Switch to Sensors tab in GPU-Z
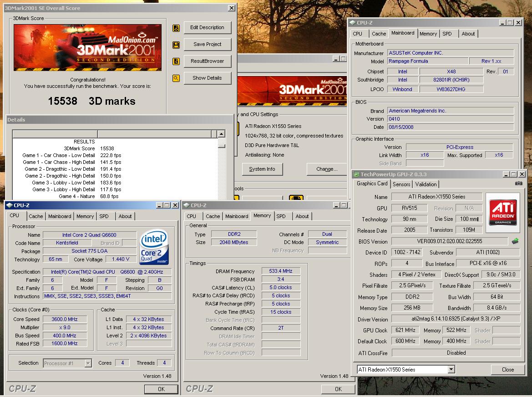 (x=401, y=184)
